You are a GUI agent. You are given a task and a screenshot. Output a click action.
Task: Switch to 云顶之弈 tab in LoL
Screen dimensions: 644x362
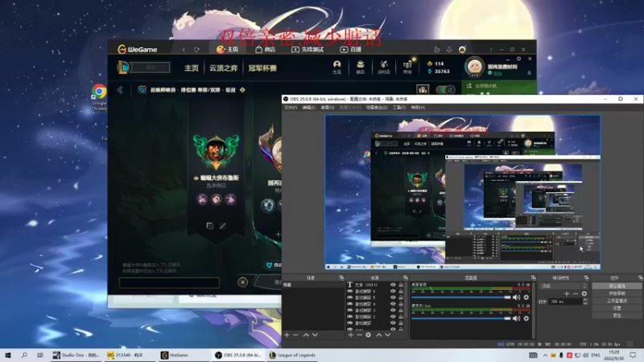224,68
